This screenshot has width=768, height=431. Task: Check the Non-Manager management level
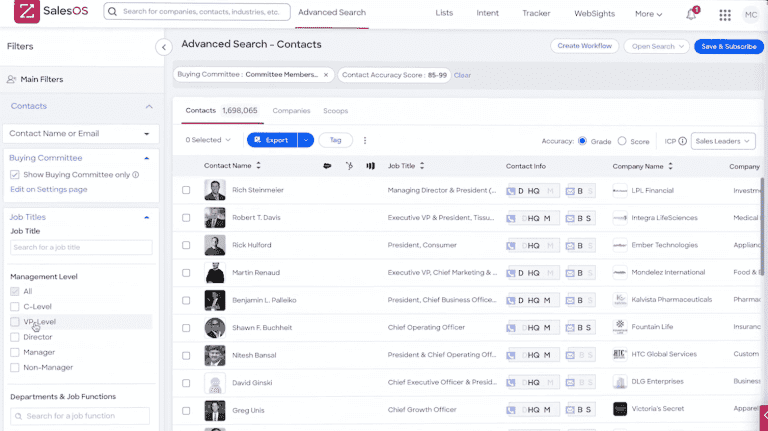15,367
